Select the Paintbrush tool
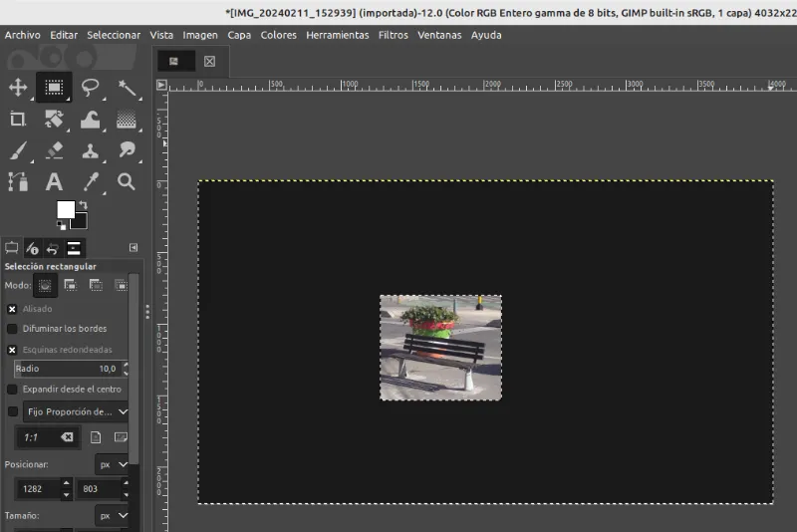The height and width of the screenshot is (532, 797). pyautogui.click(x=18, y=150)
